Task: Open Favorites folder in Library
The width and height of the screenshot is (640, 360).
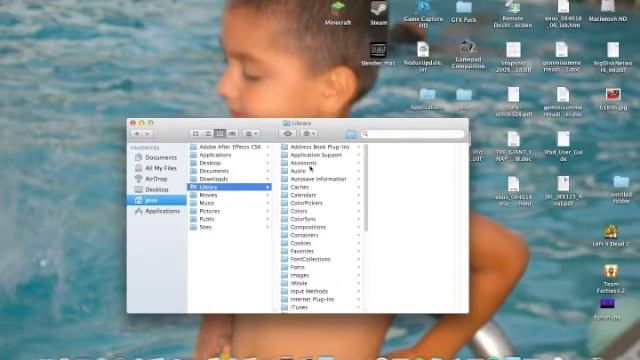Action: pos(321,251)
